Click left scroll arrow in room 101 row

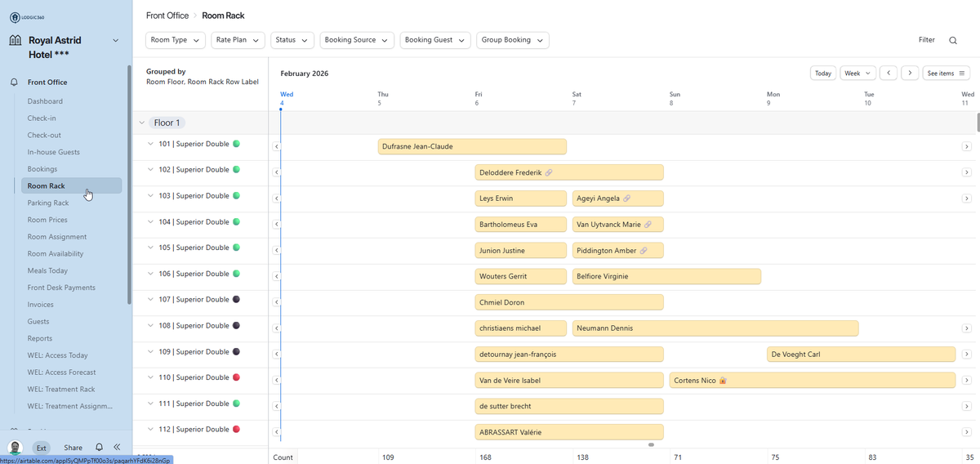tap(276, 146)
